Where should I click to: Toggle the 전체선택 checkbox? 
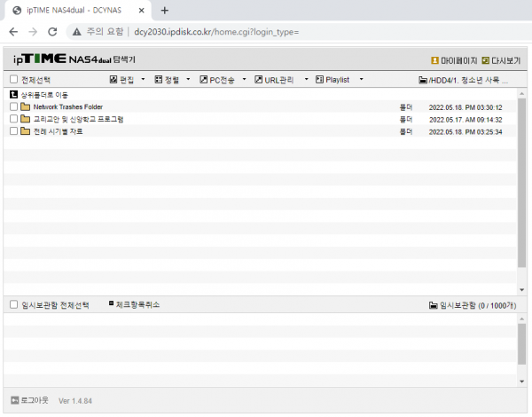coord(13,80)
